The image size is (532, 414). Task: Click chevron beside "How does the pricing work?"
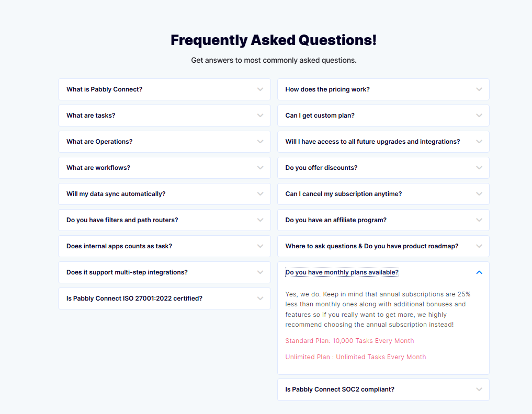[x=479, y=89]
